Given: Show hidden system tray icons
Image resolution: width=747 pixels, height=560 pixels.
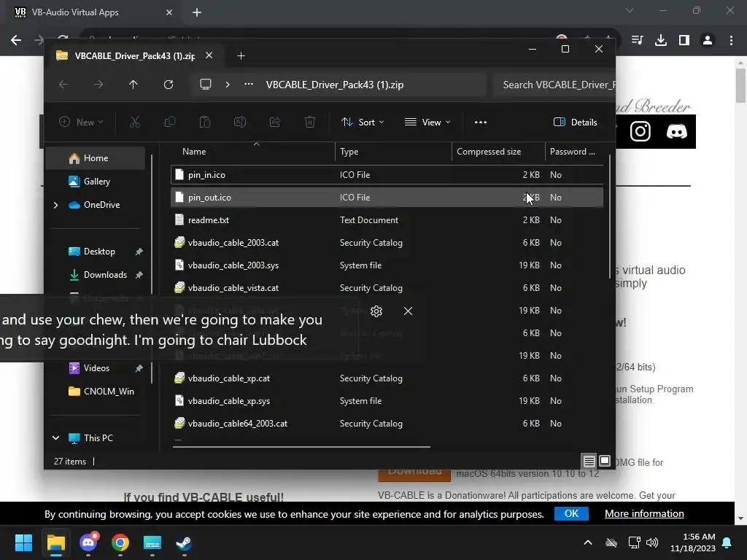Looking at the screenshot, I should point(588,542).
